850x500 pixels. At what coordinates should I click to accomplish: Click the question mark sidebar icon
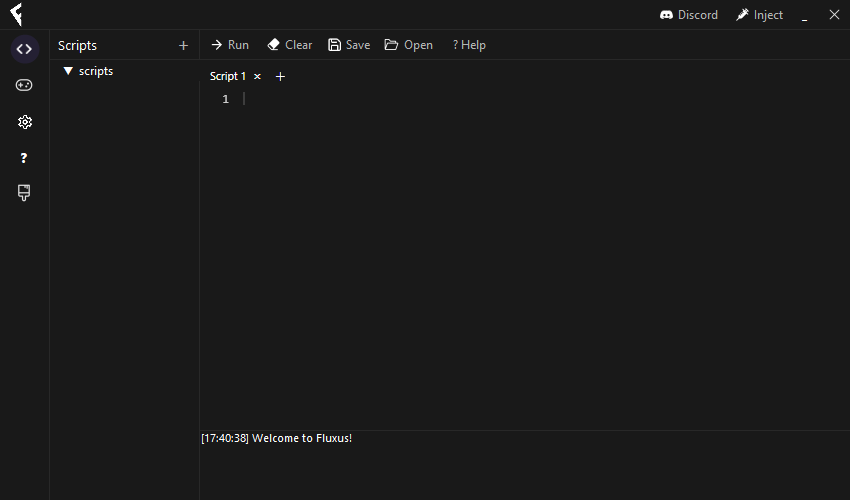coord(25,158)
